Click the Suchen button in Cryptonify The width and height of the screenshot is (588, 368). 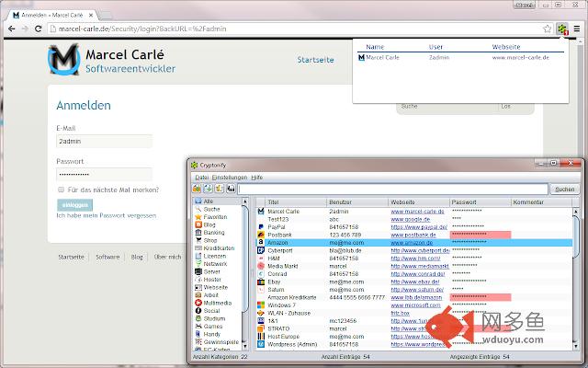click(564, 190)
